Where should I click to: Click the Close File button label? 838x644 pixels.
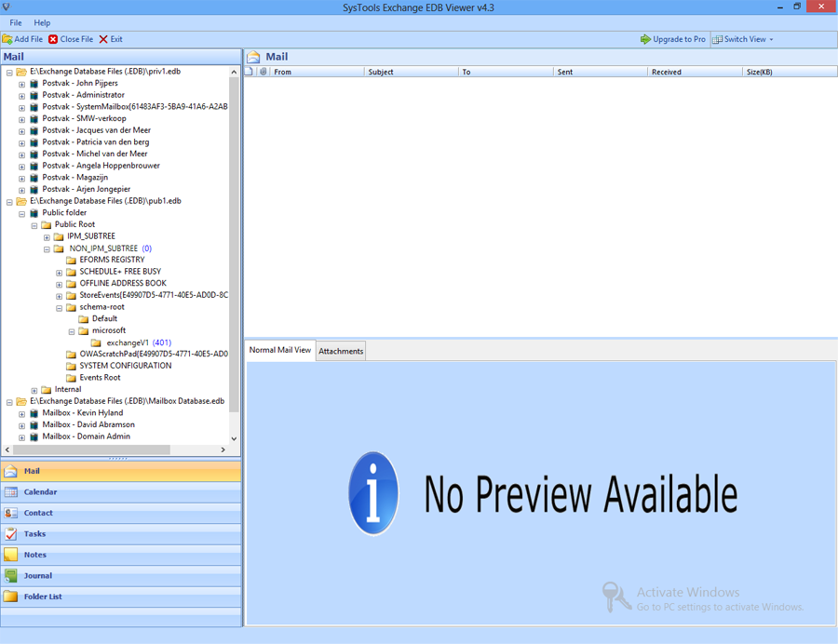pos(76,39)
